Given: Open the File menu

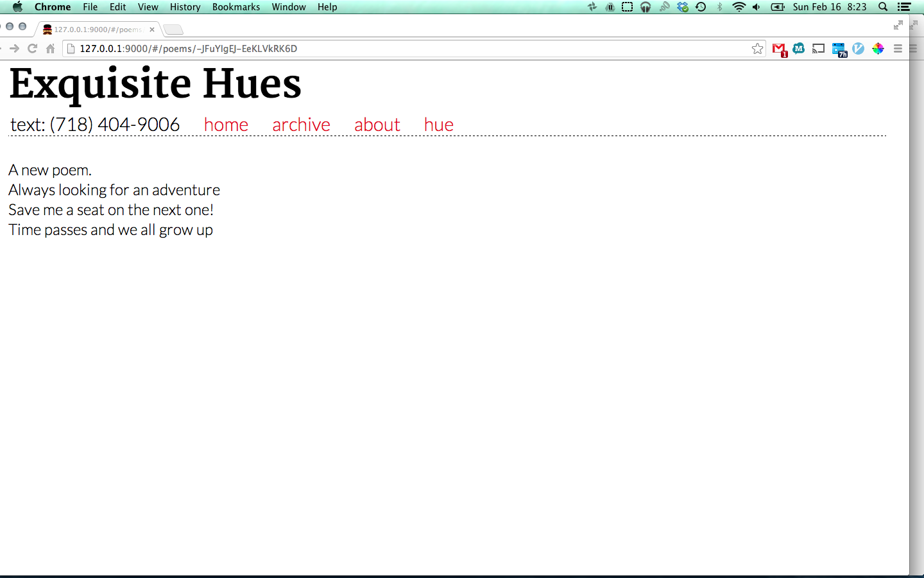Looking at the screenshot, I should (90, 7).
